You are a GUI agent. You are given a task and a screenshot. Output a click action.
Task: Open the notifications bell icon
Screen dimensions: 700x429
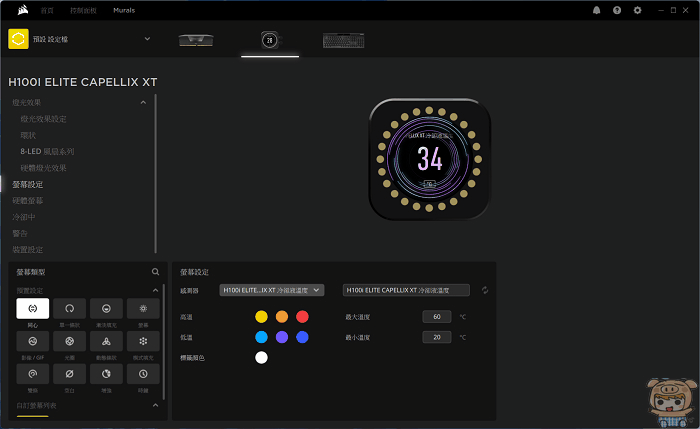(596, 10)
